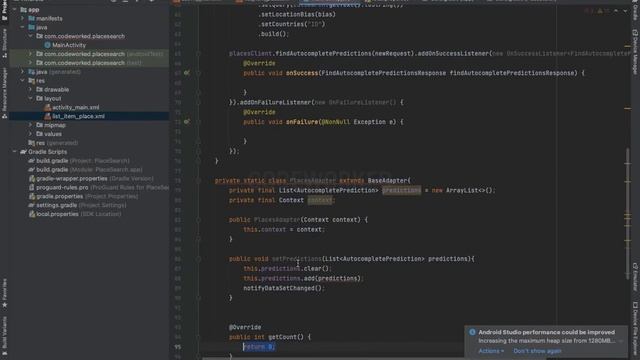Go to next highlighted error arrow
This screenshot has width=640, height=360.
point(625,11)
